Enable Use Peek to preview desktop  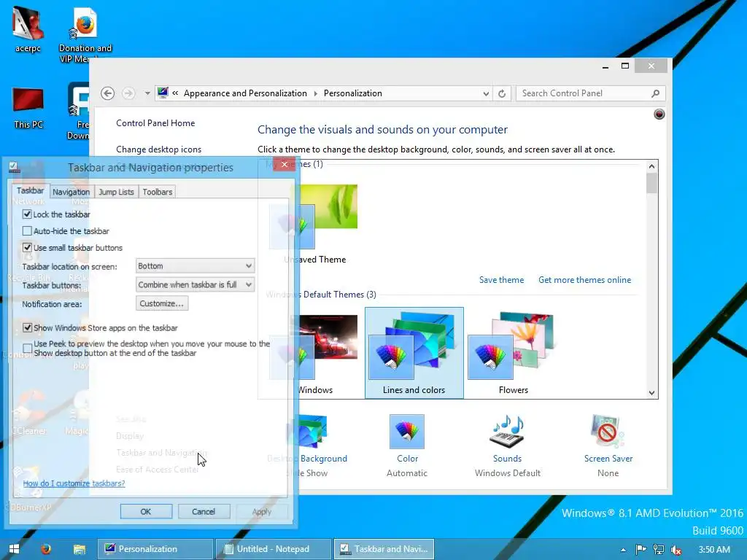(27, 348)
